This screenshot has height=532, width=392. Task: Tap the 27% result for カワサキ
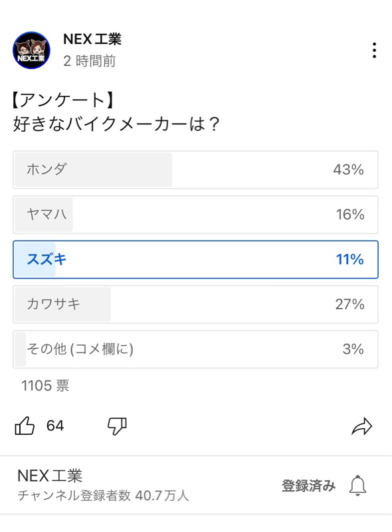click(x=349, y=305)
